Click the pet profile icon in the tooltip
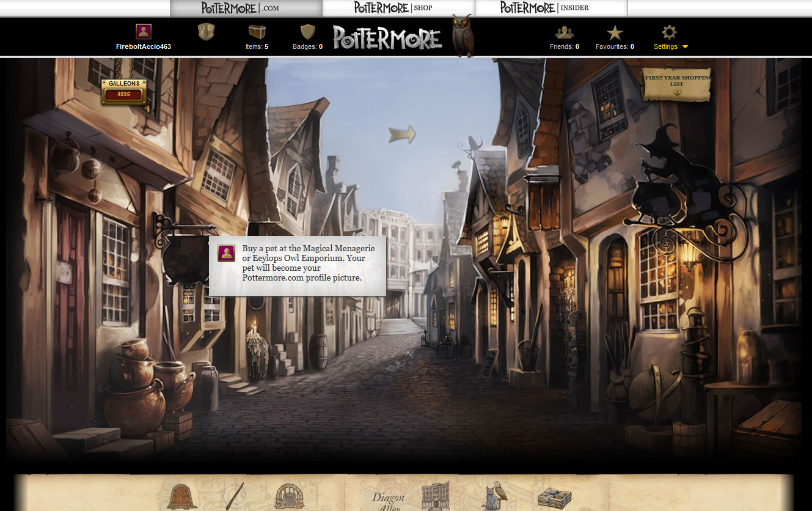The width and height of the screenshot is (812, 511). coord(227,253)
